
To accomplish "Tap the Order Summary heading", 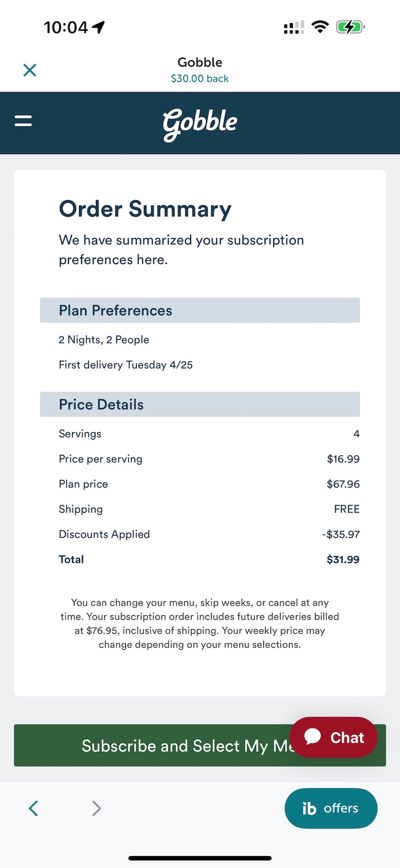I will coord(145,209).
